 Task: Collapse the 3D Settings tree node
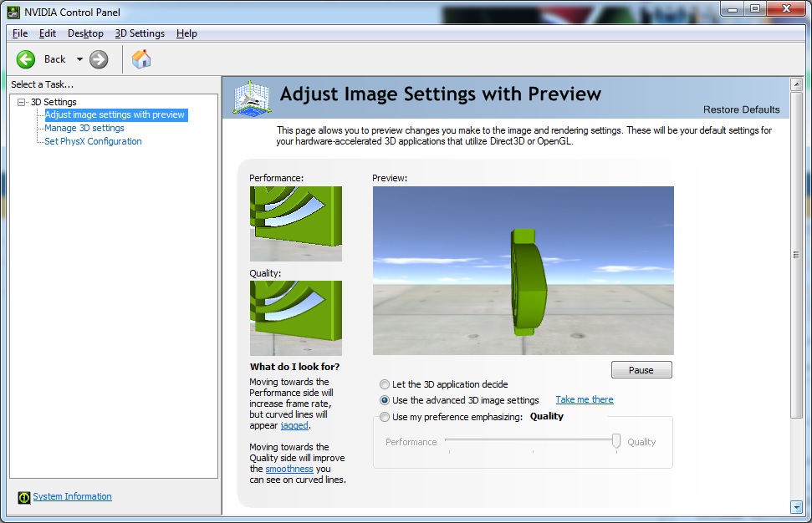pos(22,102)
